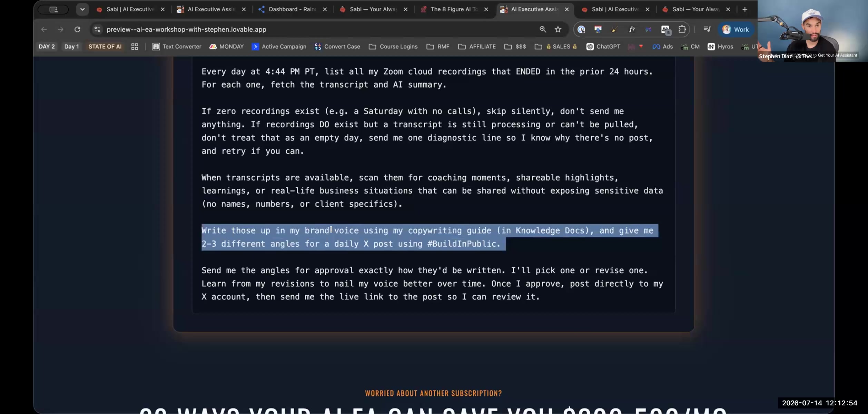Click the 'WORRIED ABOUT ANOTHER SUBSCRIPTION?' heading

[434, 393]
